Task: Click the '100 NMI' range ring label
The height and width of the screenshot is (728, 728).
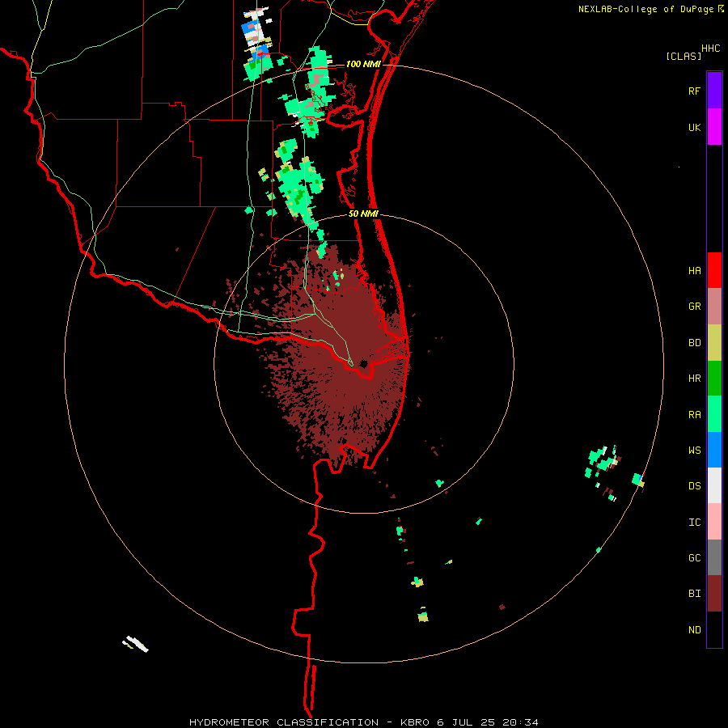Action: click(x=363, y=64)
